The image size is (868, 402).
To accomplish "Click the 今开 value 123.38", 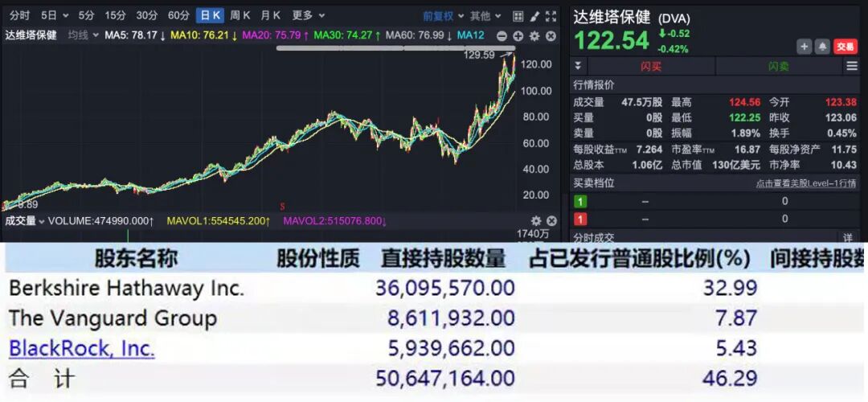I will tap(841, 102).
